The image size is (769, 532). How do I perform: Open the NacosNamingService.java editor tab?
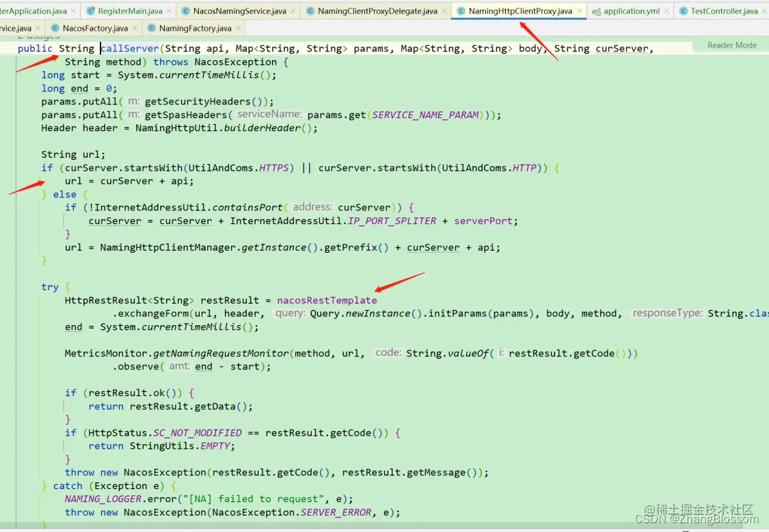pyautogui.click(x=239, y=11)
